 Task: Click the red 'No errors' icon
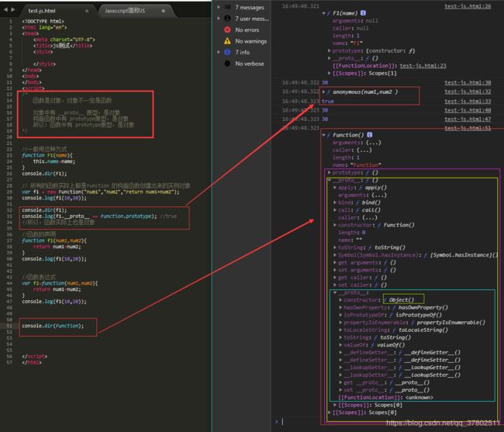coord(227,30)
